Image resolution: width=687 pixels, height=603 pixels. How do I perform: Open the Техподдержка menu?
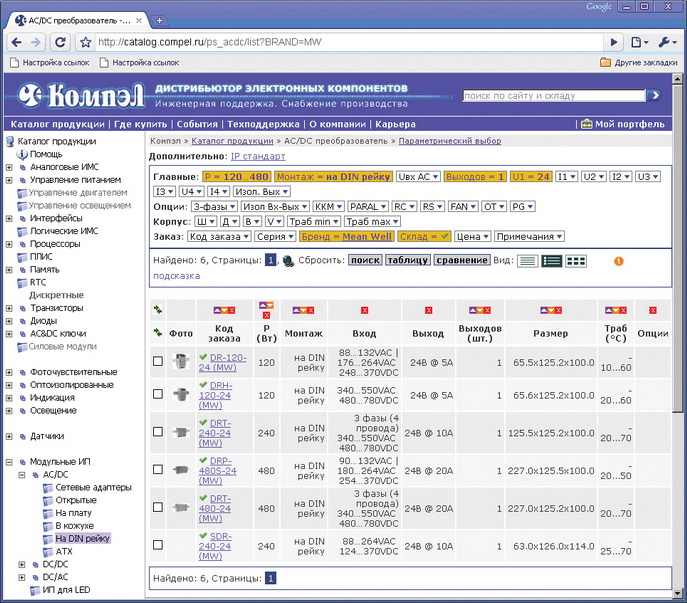(x=263, y=124)
